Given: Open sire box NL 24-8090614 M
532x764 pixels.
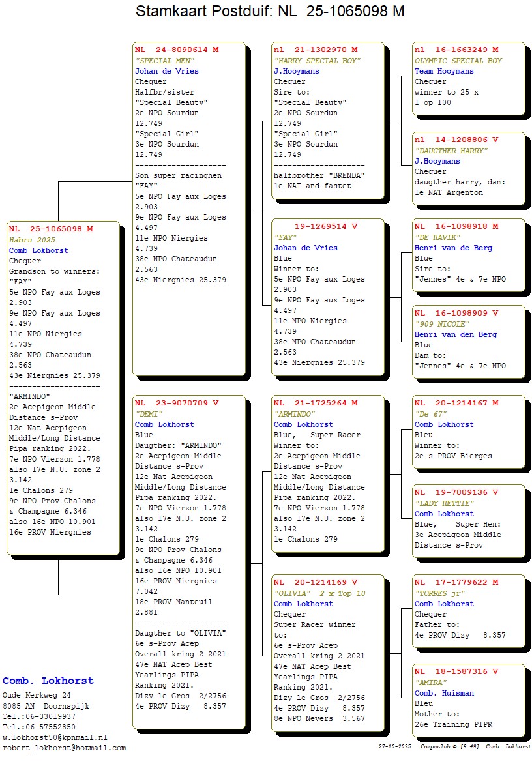Looking at the screenshot, I should [177, 50].
